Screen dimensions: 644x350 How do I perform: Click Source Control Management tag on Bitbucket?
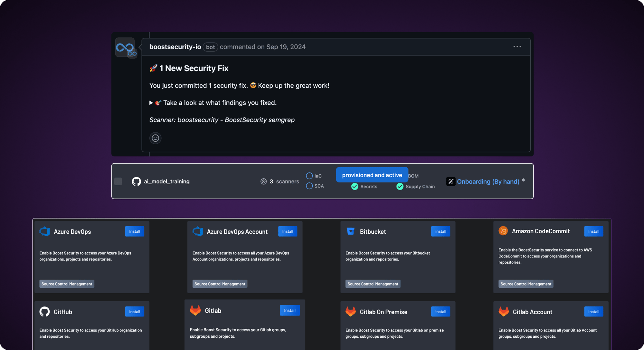pyautogui.click(x=373, y=284)
